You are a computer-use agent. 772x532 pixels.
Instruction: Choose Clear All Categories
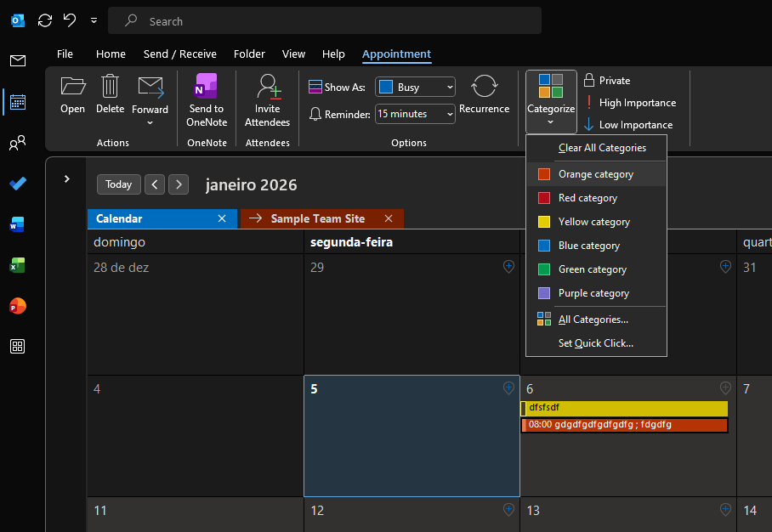pos(596,148)
